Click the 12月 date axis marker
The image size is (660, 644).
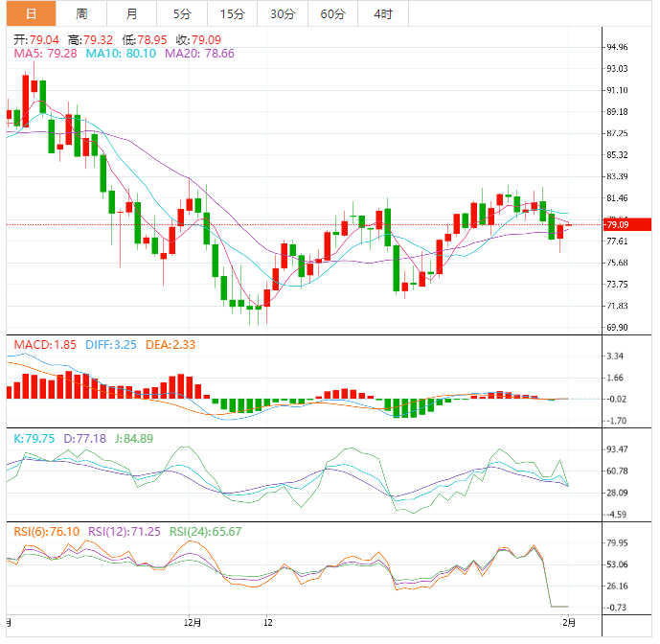193,623
